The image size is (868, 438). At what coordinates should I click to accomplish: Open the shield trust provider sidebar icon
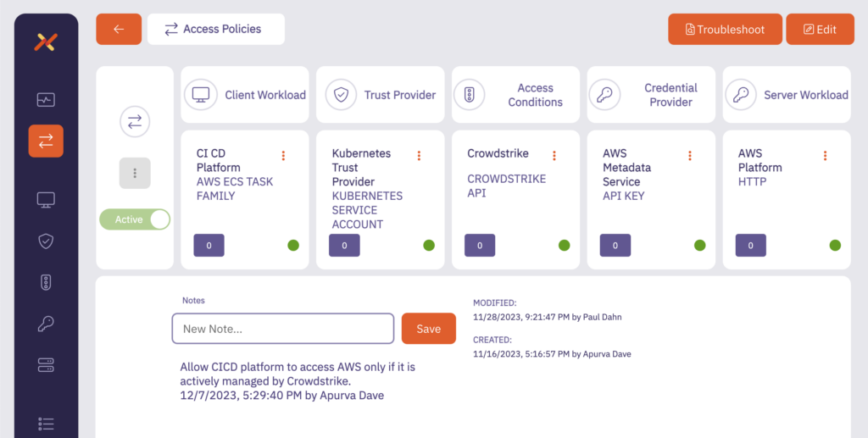pos(46,241)
